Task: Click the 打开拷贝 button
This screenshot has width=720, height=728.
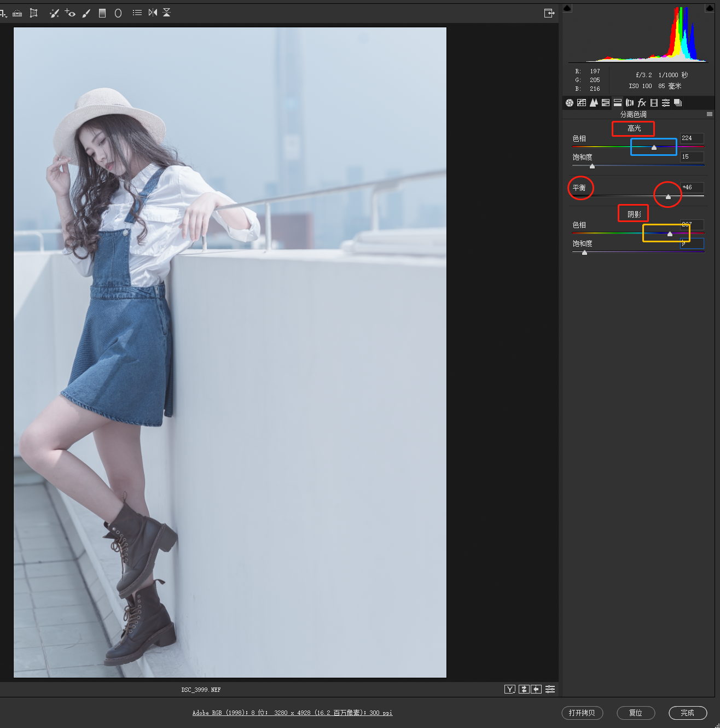Action: [582, 713]
